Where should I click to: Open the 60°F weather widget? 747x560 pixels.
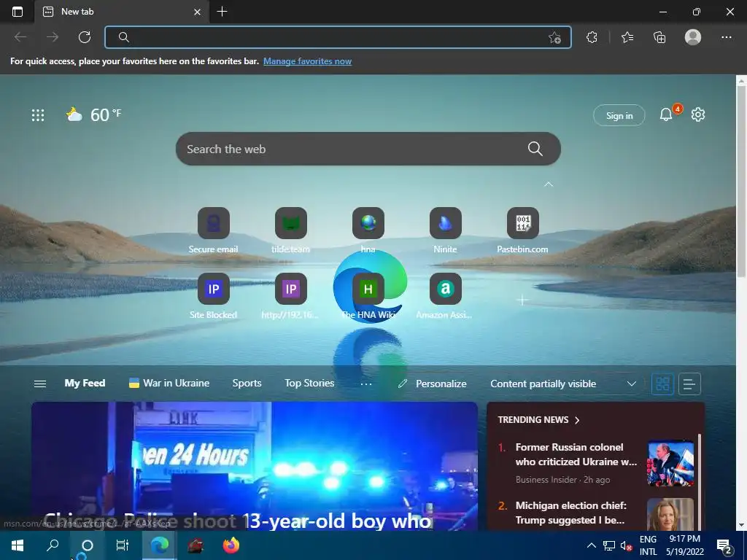tap(94, 114)
